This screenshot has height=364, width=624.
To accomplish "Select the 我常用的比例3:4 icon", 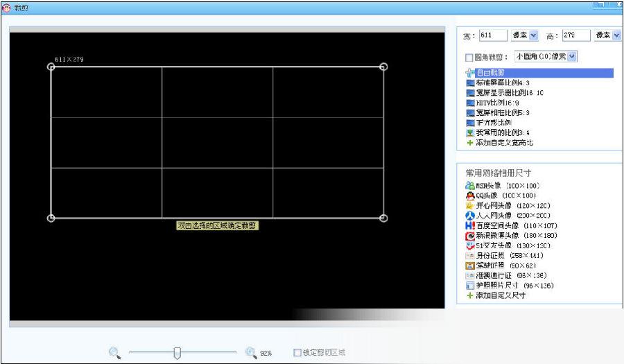I will click(x=470, y=132).
